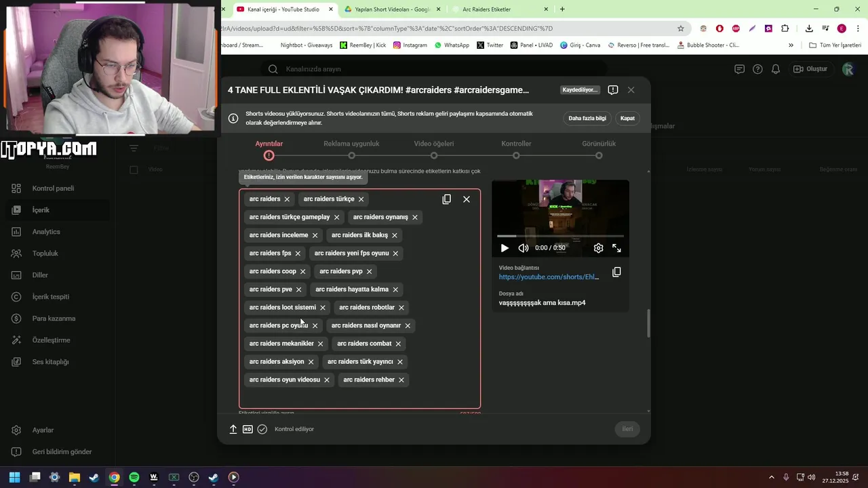Go to the 'Kontroller' step

tap(516, 149)
